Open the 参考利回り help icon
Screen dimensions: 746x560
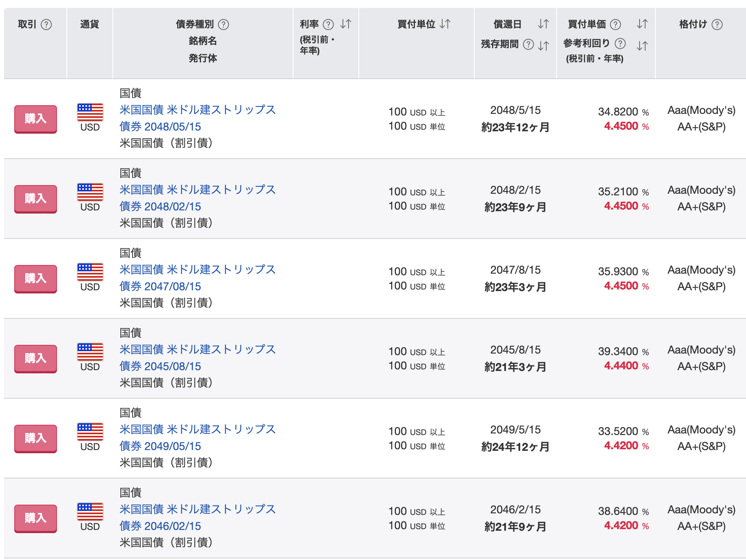coord(620,43)
